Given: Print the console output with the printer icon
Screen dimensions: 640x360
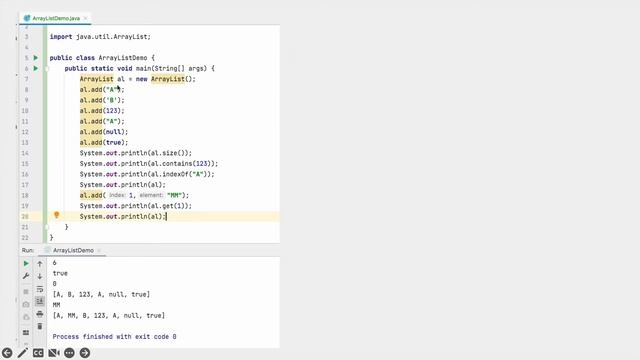Looking at the screenshot, I should pyautogui.click(x=40, y=314).
